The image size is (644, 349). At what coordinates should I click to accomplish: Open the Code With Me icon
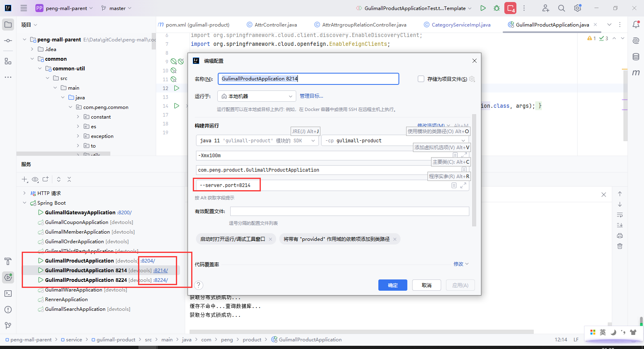[545, 8]
